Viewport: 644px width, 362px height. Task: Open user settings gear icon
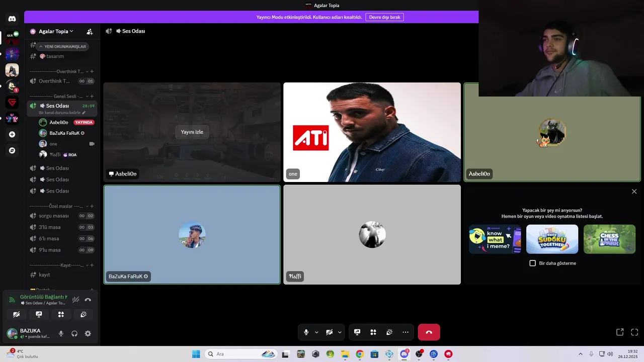[x=88, y=333]
